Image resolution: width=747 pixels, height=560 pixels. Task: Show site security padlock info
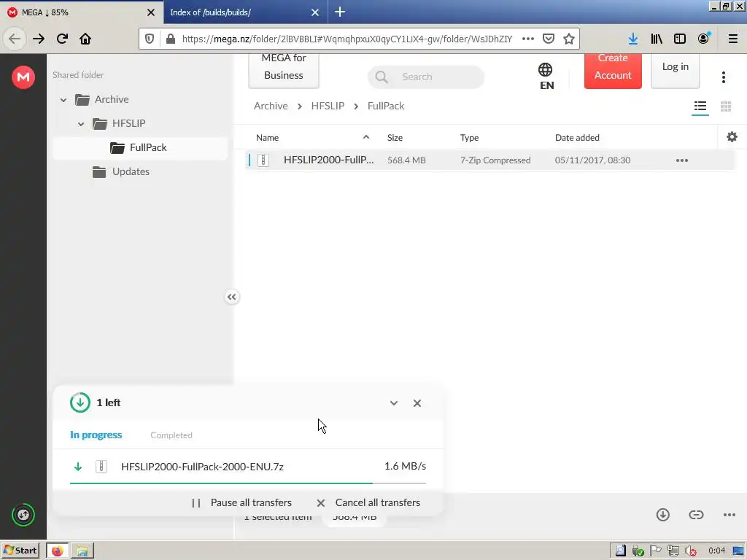click(171, 39)
